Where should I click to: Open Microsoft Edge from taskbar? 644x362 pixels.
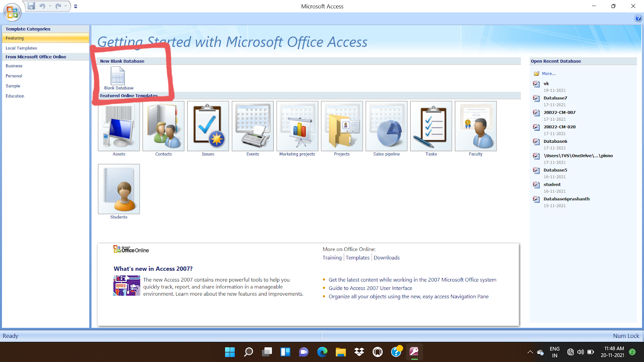322,352
